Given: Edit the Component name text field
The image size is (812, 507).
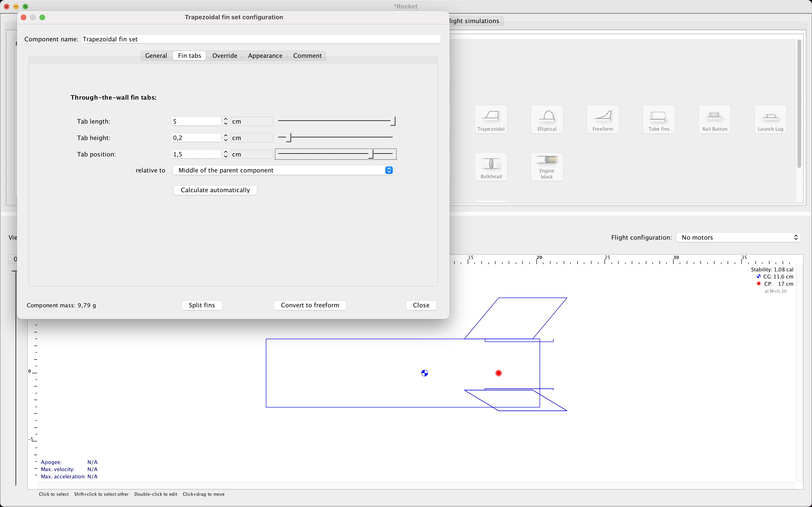Looking at the screenshot, I should (261, 39).
